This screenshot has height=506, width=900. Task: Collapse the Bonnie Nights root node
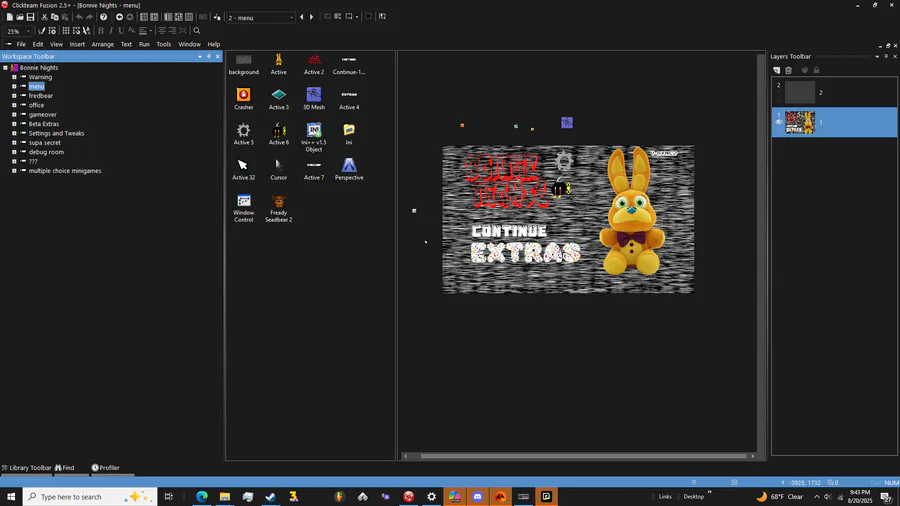[5, 68]
